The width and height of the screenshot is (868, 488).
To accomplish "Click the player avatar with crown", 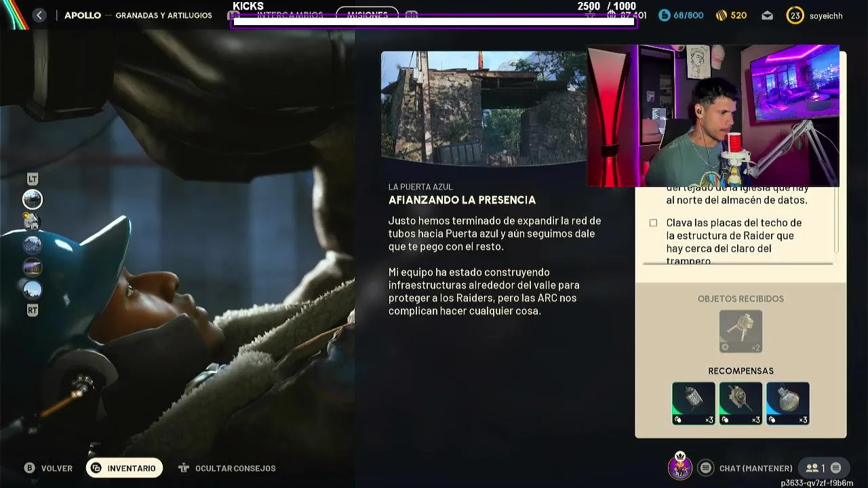I will 680,466.
